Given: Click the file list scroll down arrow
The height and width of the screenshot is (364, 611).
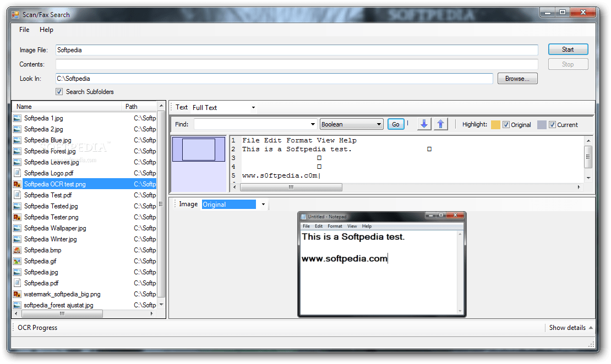Looking at the screenshot, I should [x=161, y=305].
